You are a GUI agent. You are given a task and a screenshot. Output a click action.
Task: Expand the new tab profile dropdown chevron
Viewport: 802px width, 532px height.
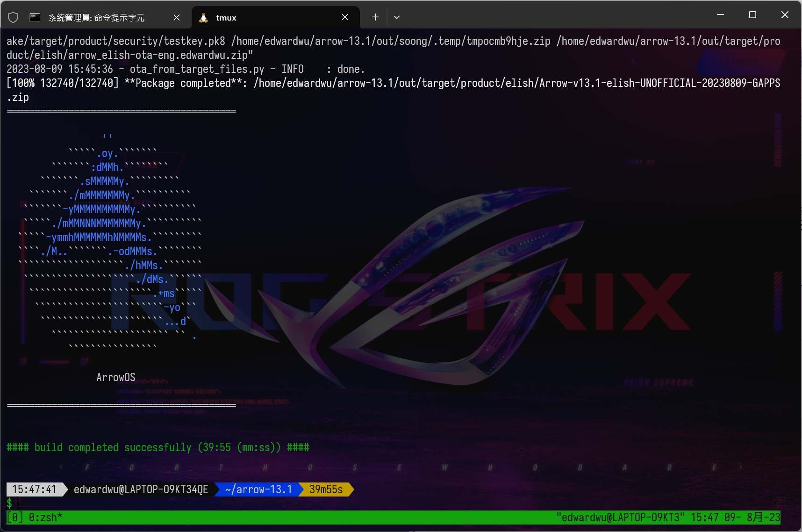point(397,17)
